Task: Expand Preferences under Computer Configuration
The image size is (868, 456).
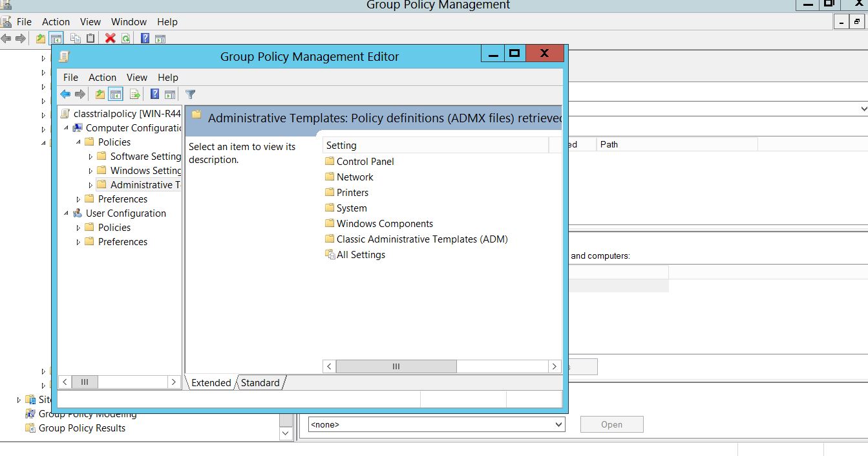Action: [x=79, y=199]
